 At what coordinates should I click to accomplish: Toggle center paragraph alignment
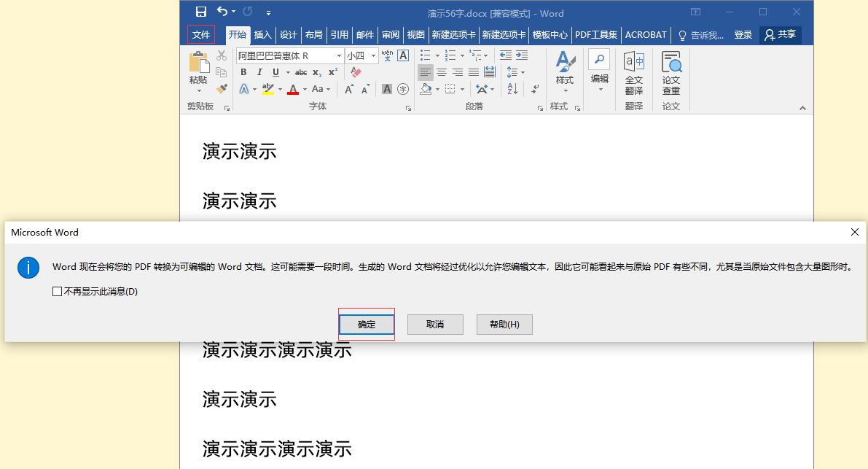[442, 72]
